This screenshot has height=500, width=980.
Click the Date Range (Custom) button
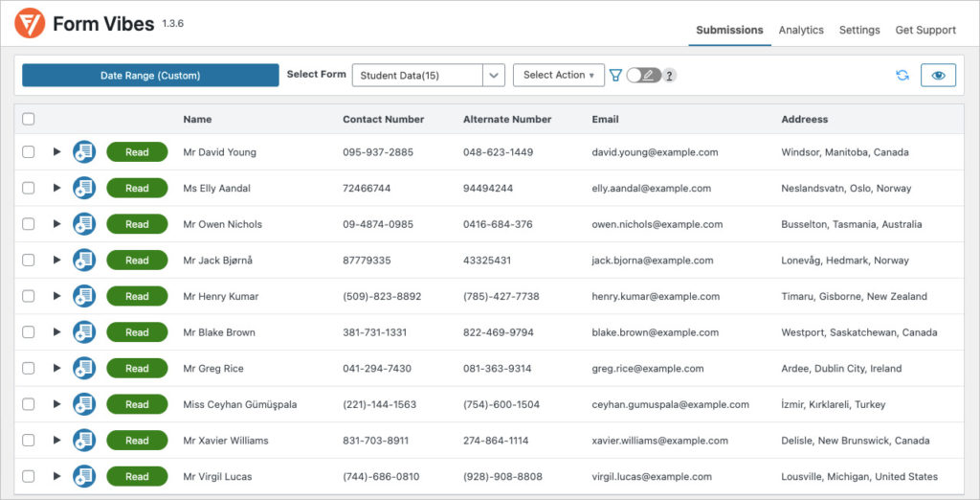point(150,76)
